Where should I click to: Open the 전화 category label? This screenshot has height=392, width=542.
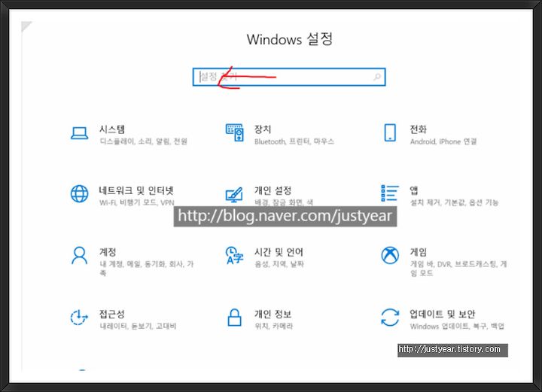click(419, 129)
